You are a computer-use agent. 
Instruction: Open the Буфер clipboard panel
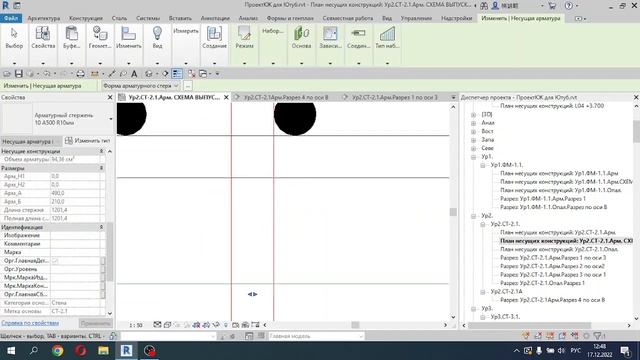click(x=71, y=38)
